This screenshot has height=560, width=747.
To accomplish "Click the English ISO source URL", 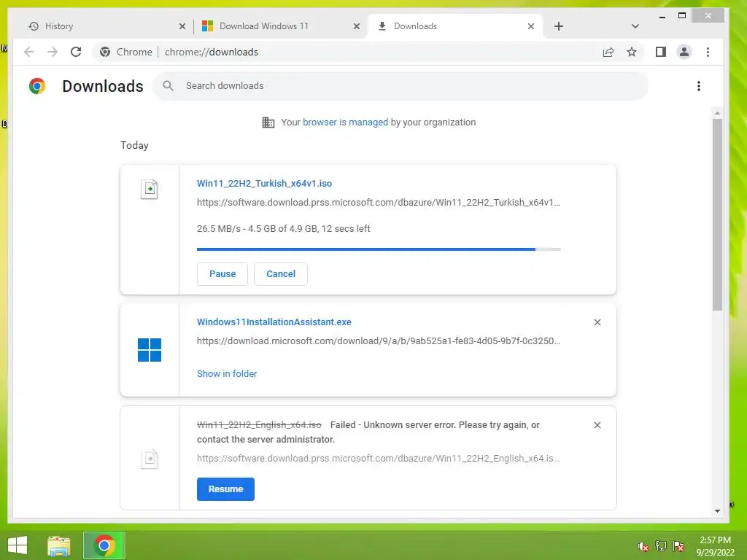I will [x=379, y=458].
